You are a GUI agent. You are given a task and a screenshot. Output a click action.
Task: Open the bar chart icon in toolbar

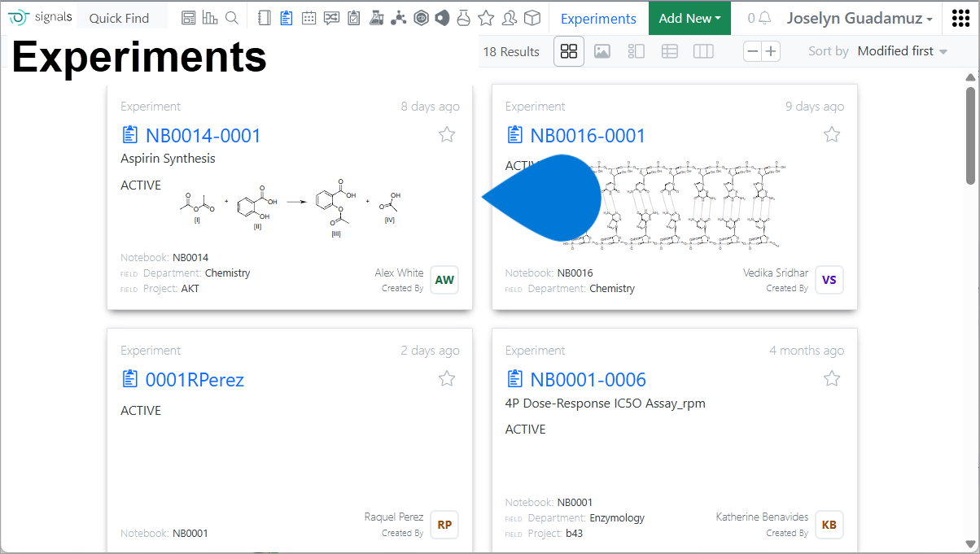point(210,18)
